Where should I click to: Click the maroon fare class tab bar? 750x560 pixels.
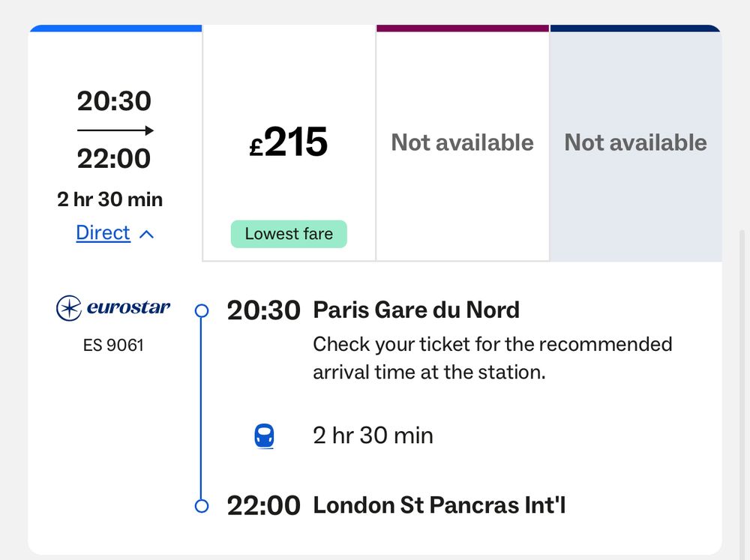463,28
